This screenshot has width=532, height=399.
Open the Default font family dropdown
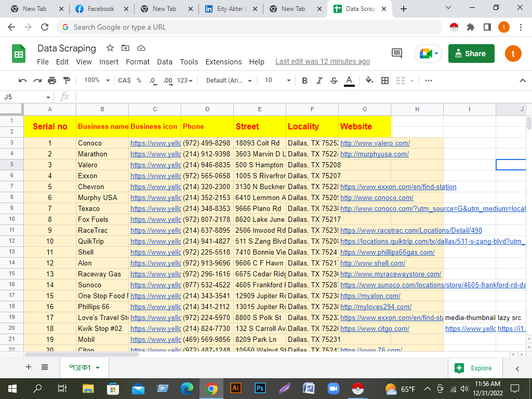pos(229,81)
